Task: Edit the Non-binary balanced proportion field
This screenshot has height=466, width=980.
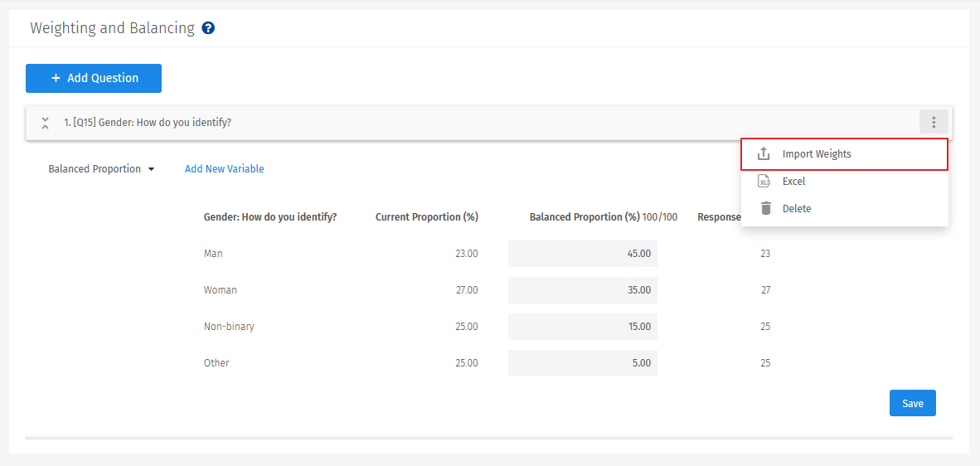Action: [x=583, y=327]
